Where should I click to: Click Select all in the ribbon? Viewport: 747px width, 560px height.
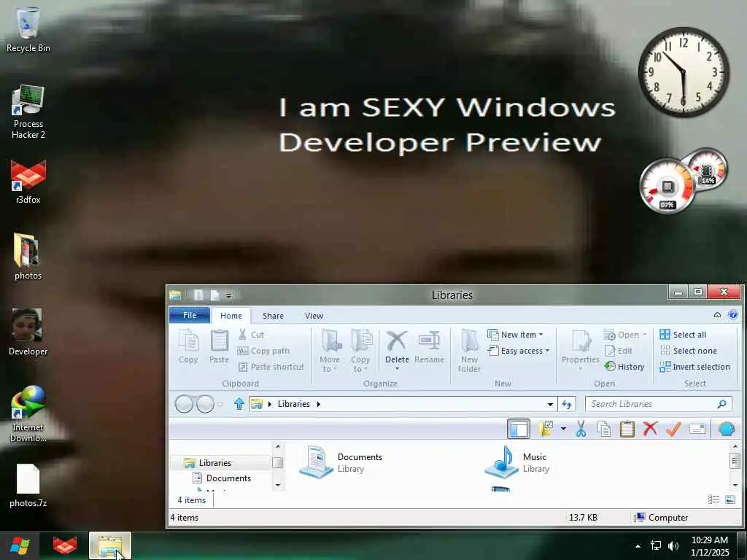pos(683,335)
